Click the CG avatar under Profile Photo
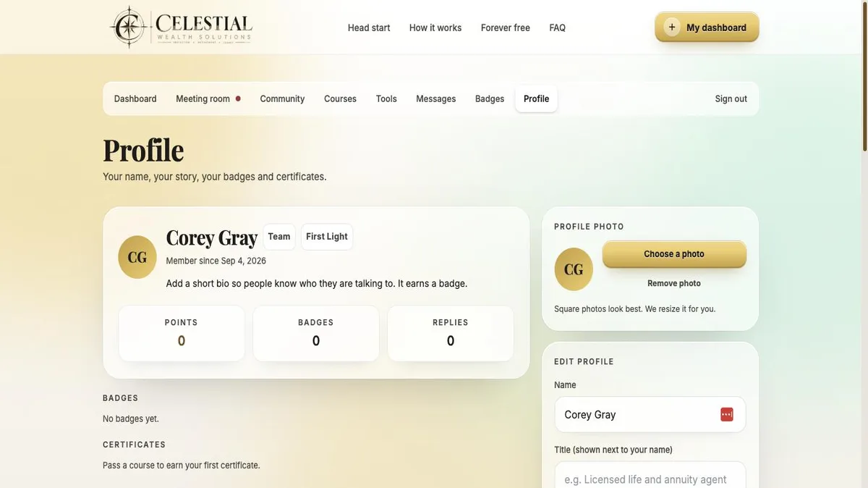 pos(574,269)
